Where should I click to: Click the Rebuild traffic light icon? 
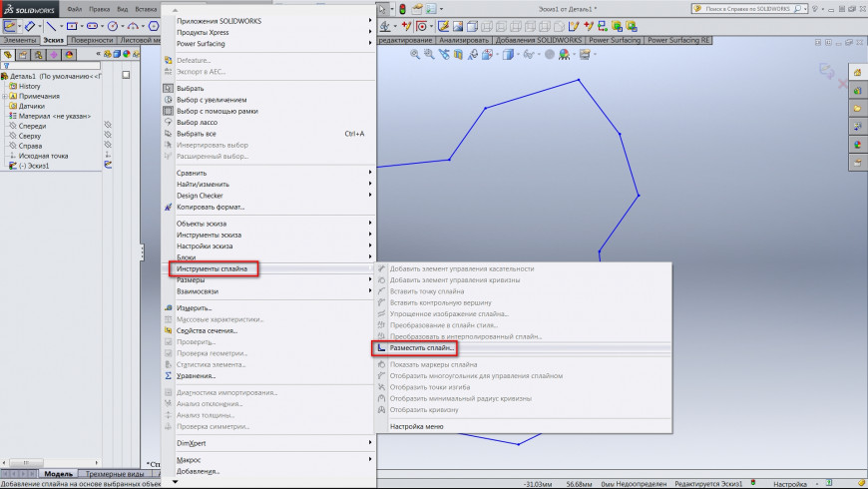point(402,9)
